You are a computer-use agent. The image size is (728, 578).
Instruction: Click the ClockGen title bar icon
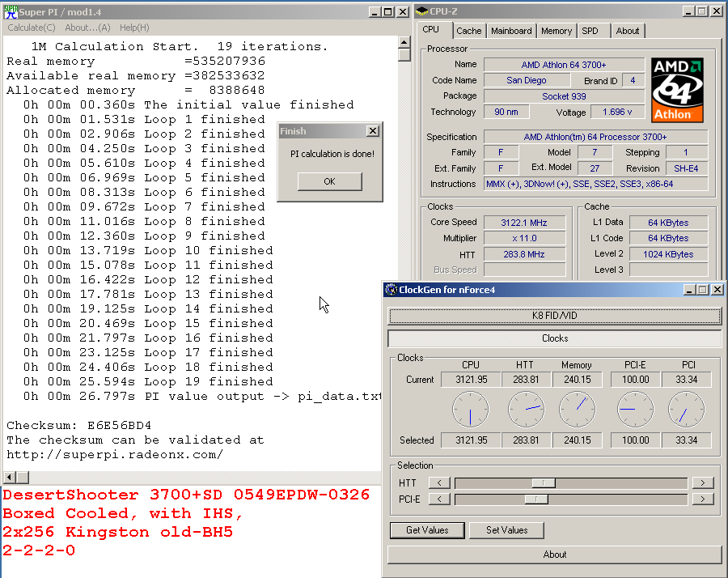click(391, 290)
